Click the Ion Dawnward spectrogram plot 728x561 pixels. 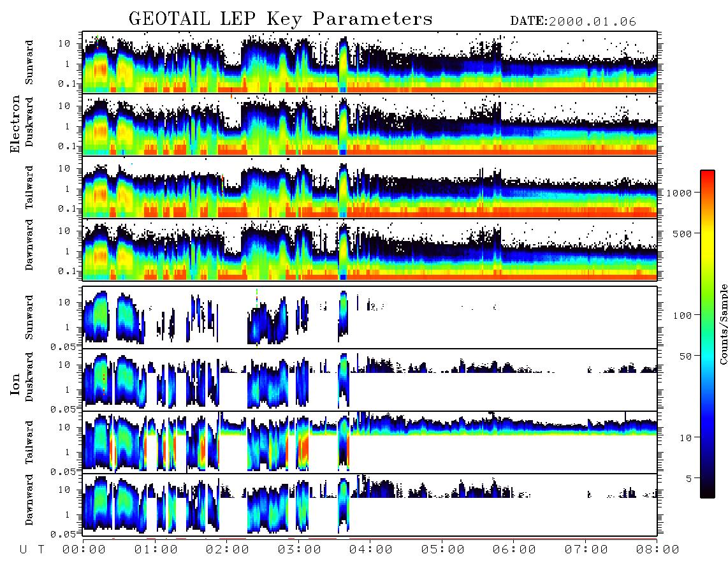(x=370, y=504)
